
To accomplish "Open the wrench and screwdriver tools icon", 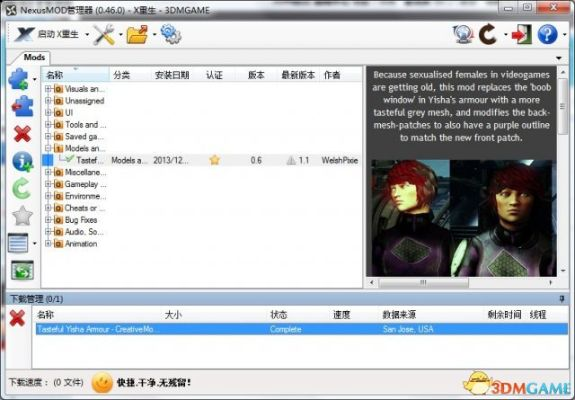I will (104, 34).
